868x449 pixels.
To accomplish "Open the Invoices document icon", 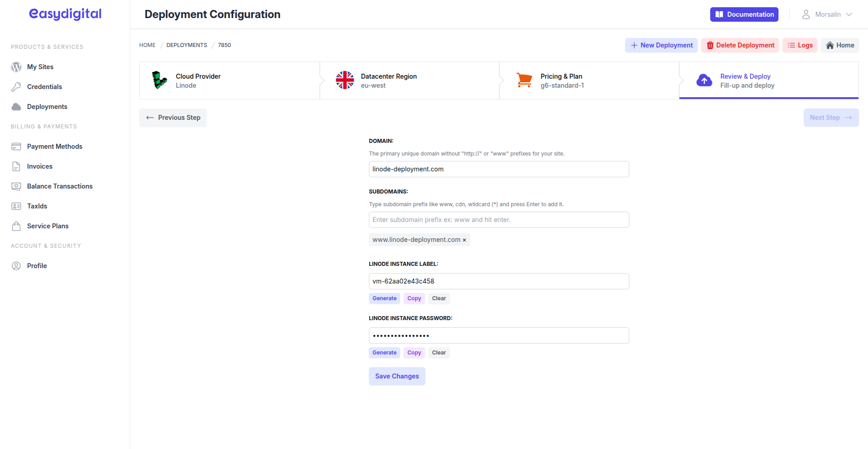I will coord(17,166).
